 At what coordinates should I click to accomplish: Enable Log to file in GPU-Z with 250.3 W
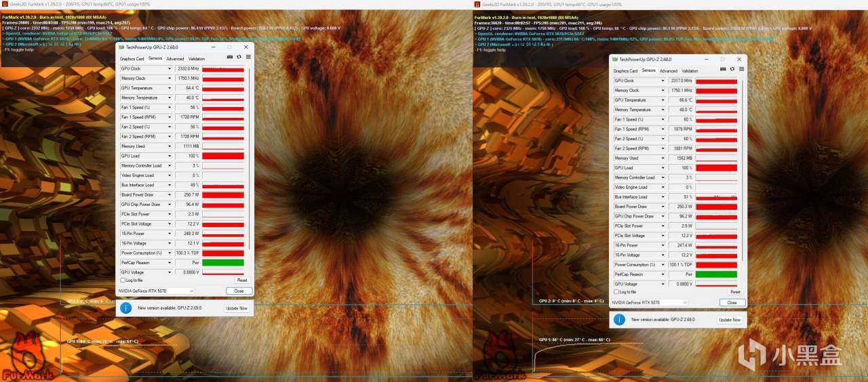coord(616,292)
